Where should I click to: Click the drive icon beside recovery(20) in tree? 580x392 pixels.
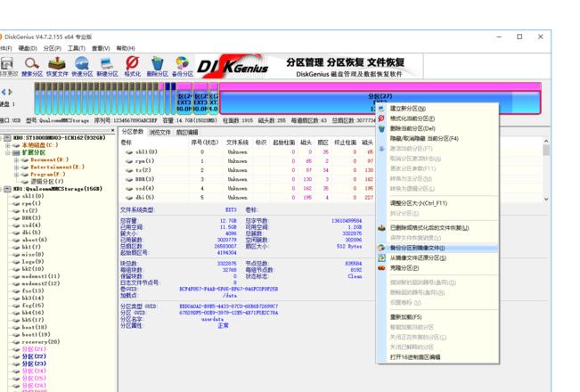pyautogui.click(x=16, y=342)
